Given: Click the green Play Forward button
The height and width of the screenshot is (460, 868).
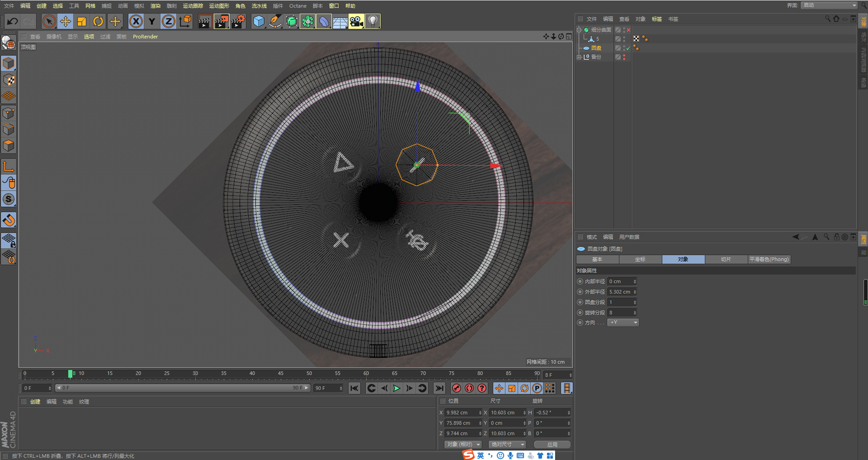Looking at the screenshot, I should click(397, 388).
